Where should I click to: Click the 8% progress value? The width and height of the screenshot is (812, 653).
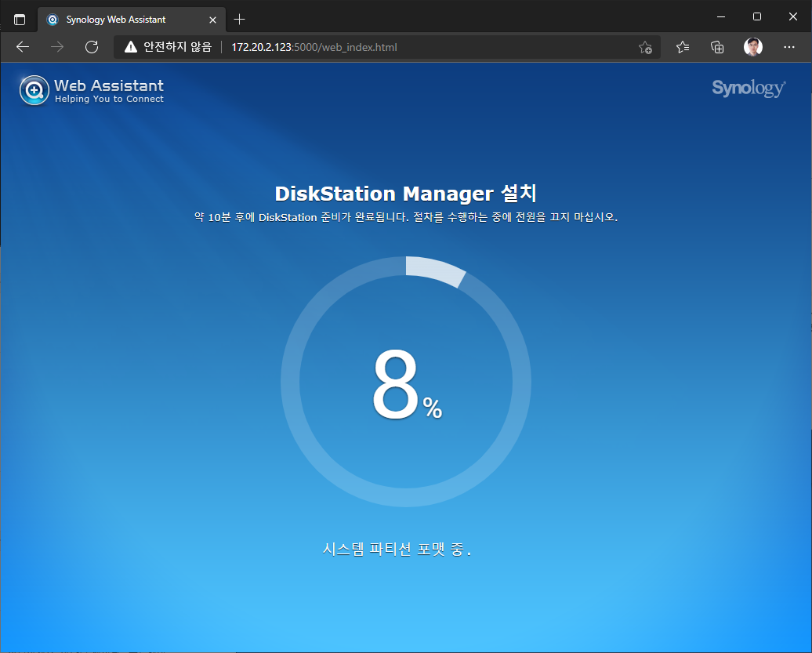pos(407,383)
